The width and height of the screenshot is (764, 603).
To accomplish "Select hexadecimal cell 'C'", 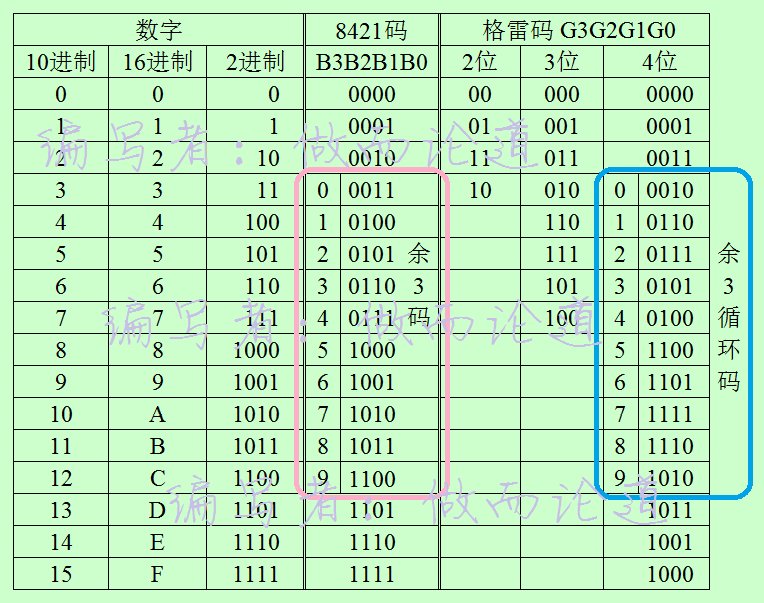I will [x=157, y=478].
